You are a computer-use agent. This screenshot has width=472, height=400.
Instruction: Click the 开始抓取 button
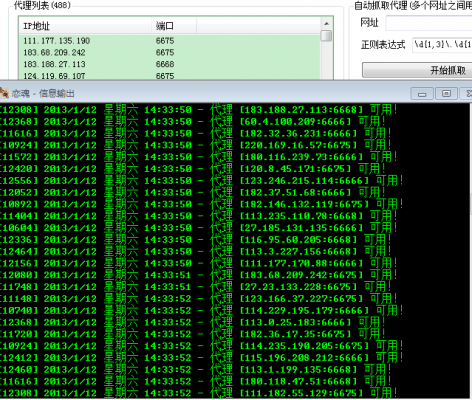[417, 70]
